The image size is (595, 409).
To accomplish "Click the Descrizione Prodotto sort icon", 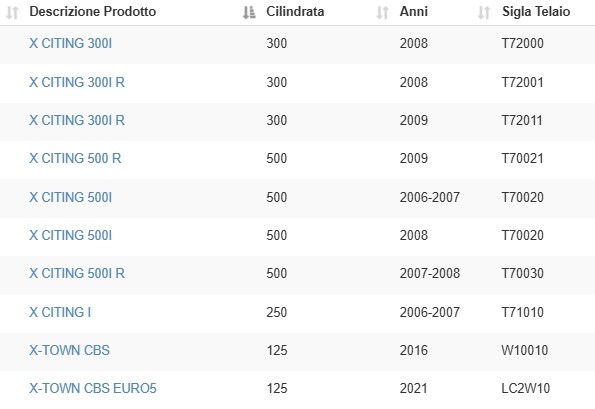I will [x=249, y=13].
